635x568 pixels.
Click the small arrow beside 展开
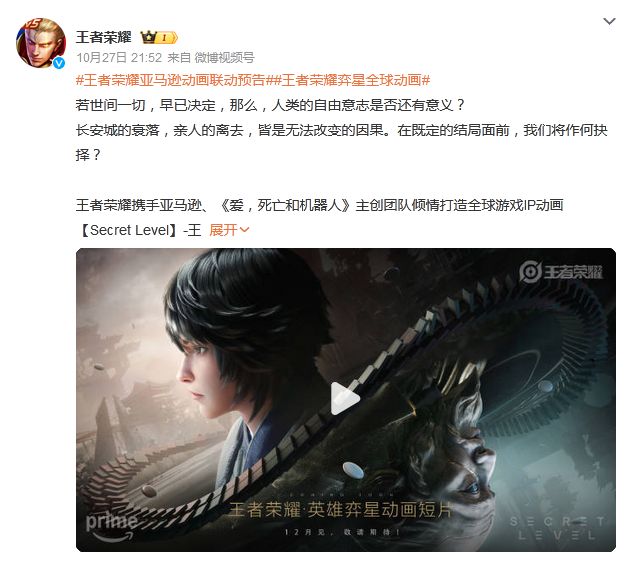[244, 230]
